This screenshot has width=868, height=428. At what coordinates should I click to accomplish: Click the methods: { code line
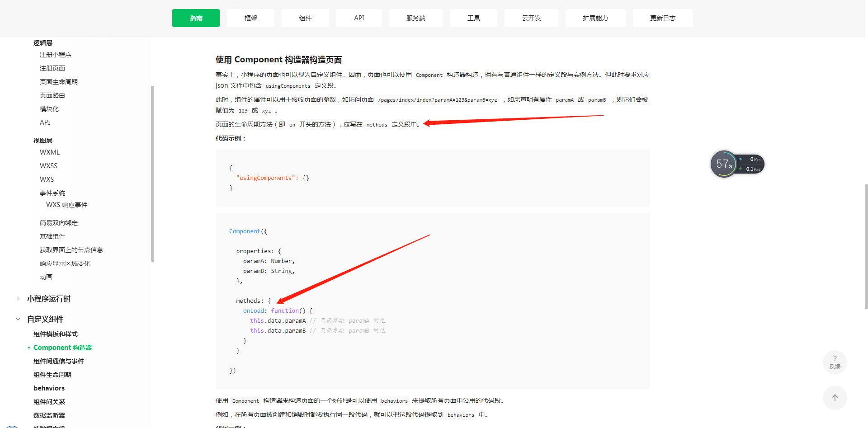(x=253, y=301)
